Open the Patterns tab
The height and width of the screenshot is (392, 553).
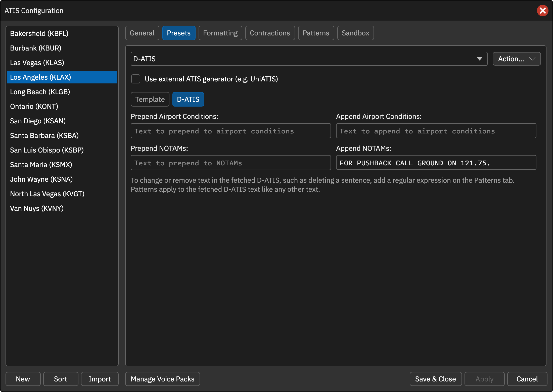pyautogui.click(x=316, y=33)
